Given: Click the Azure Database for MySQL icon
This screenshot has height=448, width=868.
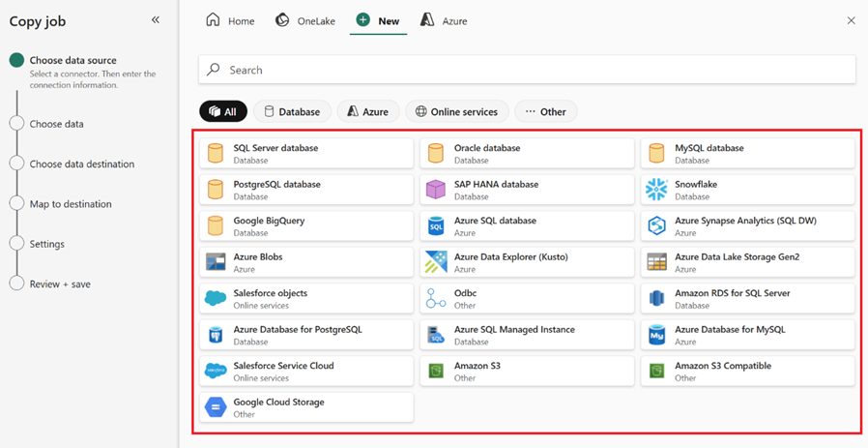Looking at the screenshot, I should pos(656,335).
